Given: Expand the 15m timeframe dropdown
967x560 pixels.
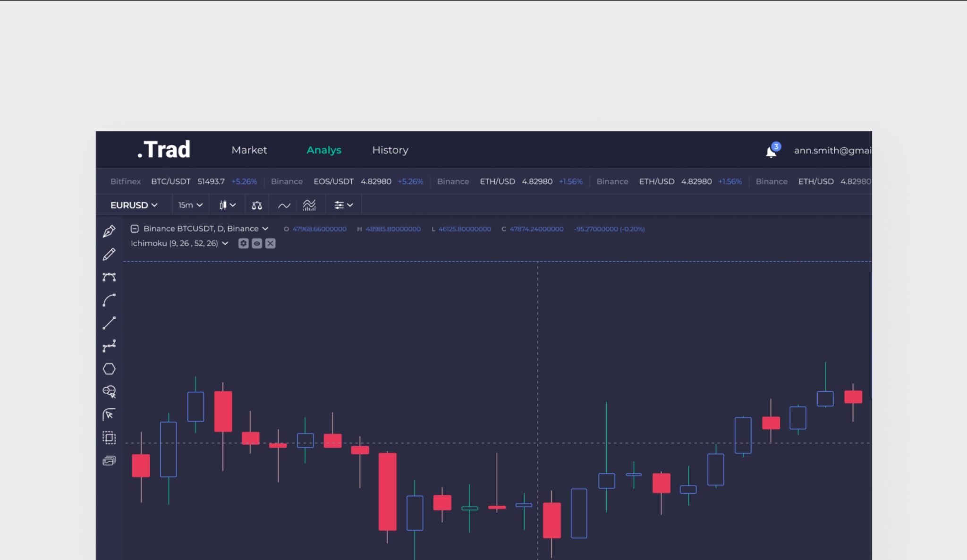Looking at the screenshot, I should click(x=190, y=205).
